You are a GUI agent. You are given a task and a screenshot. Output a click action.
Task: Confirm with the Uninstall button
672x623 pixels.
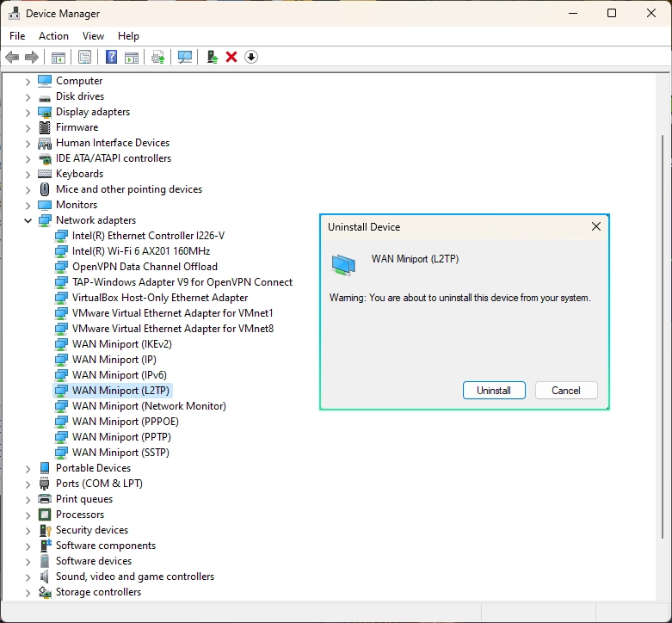[x=494, y=391]
